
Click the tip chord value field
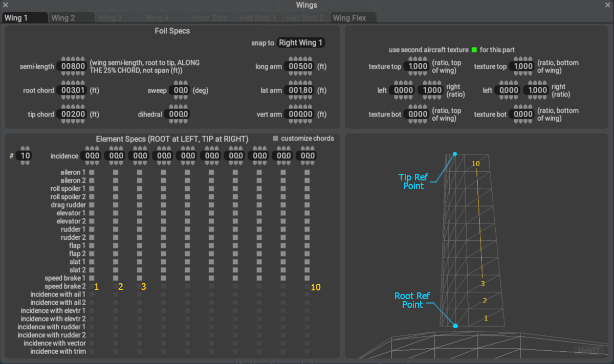(x=71, y=115)
